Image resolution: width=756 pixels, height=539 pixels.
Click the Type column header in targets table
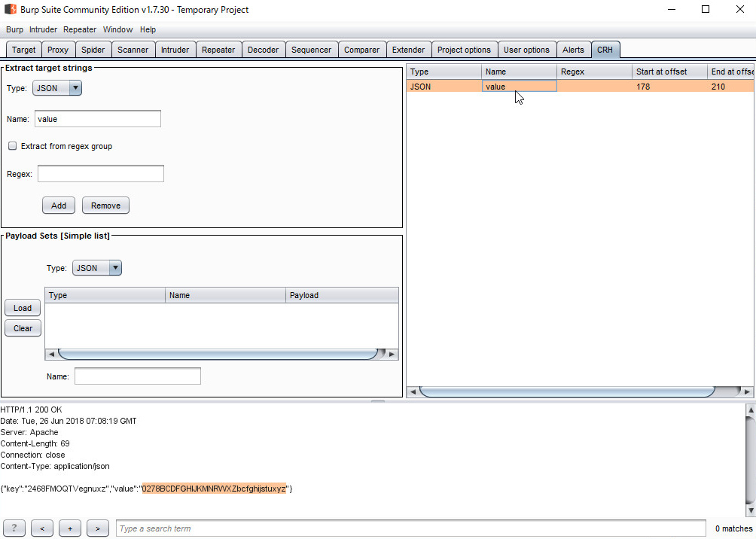click(444, 72)
